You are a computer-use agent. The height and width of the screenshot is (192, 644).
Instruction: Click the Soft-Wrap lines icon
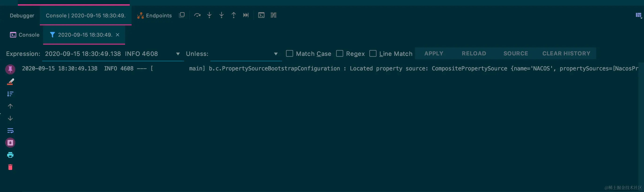coord(10,131)
